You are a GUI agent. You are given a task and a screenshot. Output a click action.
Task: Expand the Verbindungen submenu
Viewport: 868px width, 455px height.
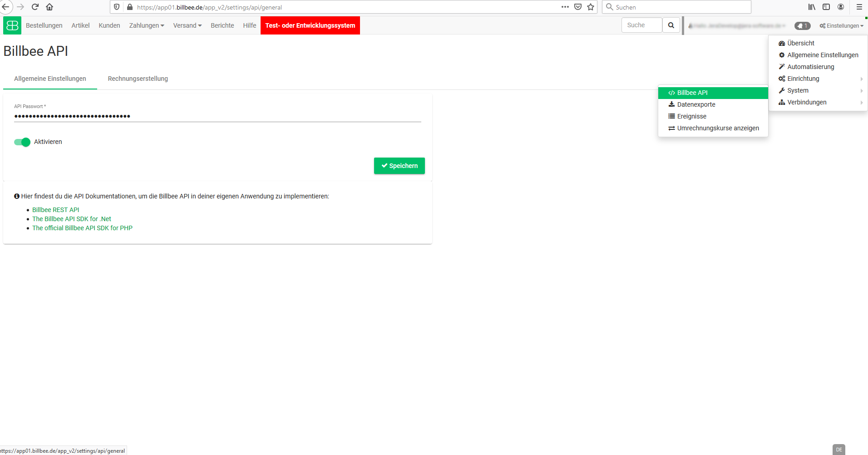click(x=807, y=102)
